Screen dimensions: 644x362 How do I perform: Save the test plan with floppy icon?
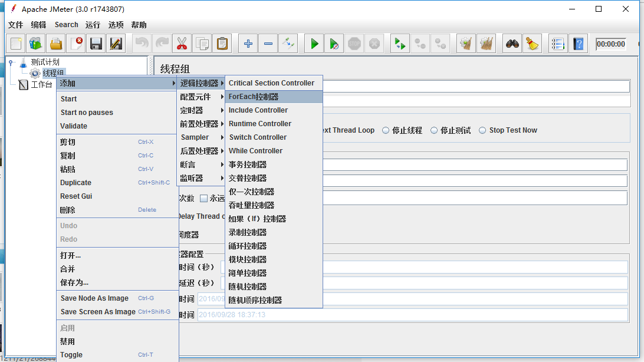point(96,44)
